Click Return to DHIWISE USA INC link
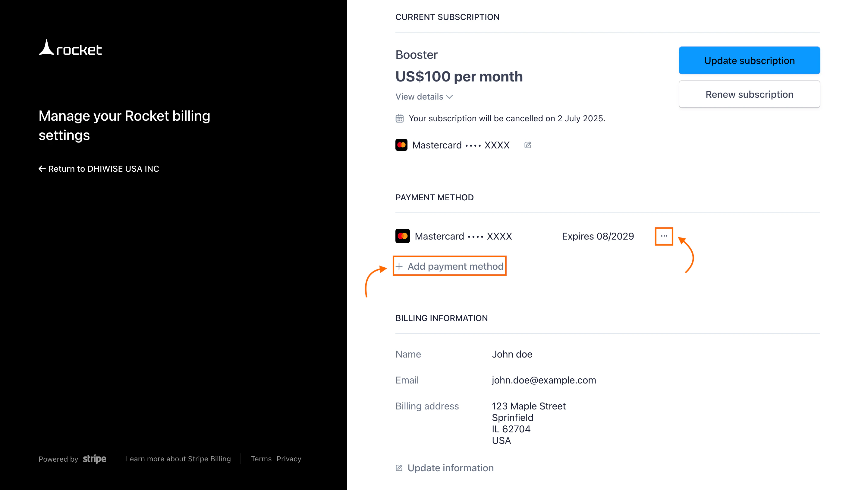The image size is (868, 490). click(x=103, y=169)
